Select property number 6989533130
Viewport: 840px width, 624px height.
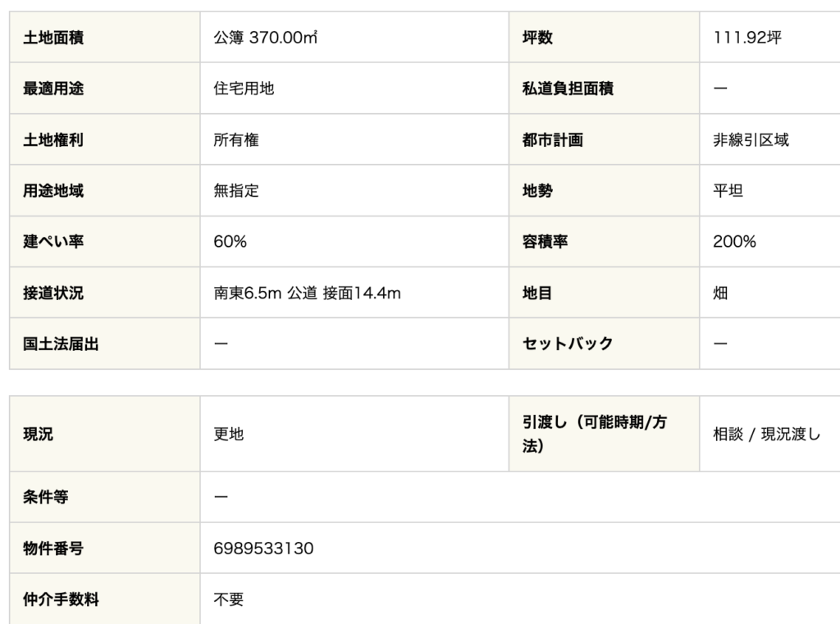263,548
